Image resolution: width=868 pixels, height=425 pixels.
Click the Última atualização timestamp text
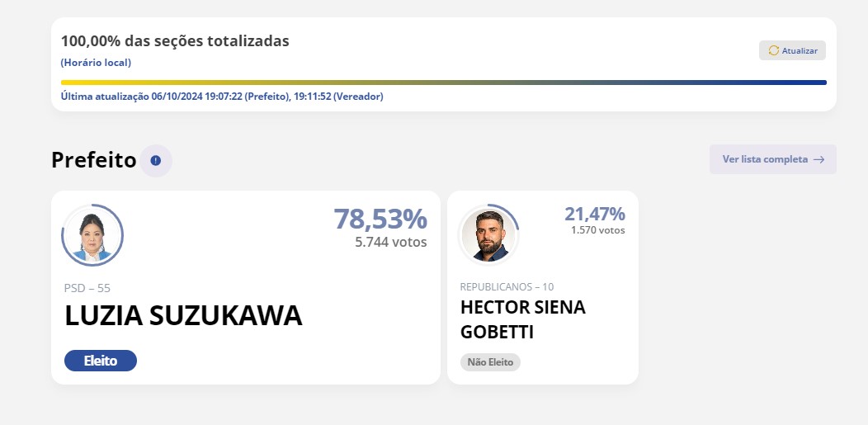[222, 97]
